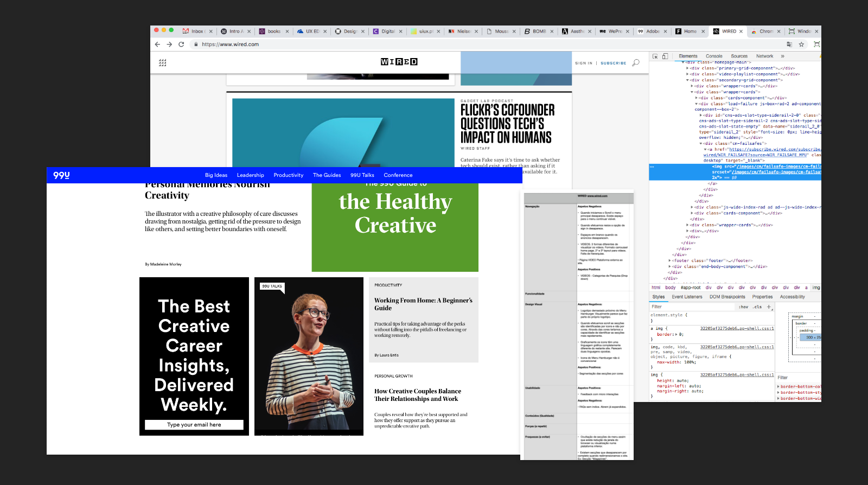868x485 pixels.
Task: Add a new style rule with the plus icon
Action: coord(769,307)
